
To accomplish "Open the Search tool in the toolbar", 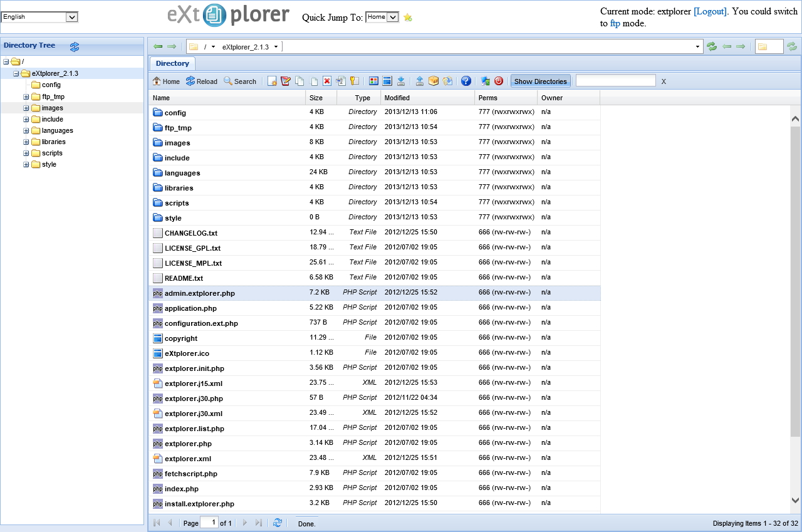I will pyautogui.click(x=240, y=81).
